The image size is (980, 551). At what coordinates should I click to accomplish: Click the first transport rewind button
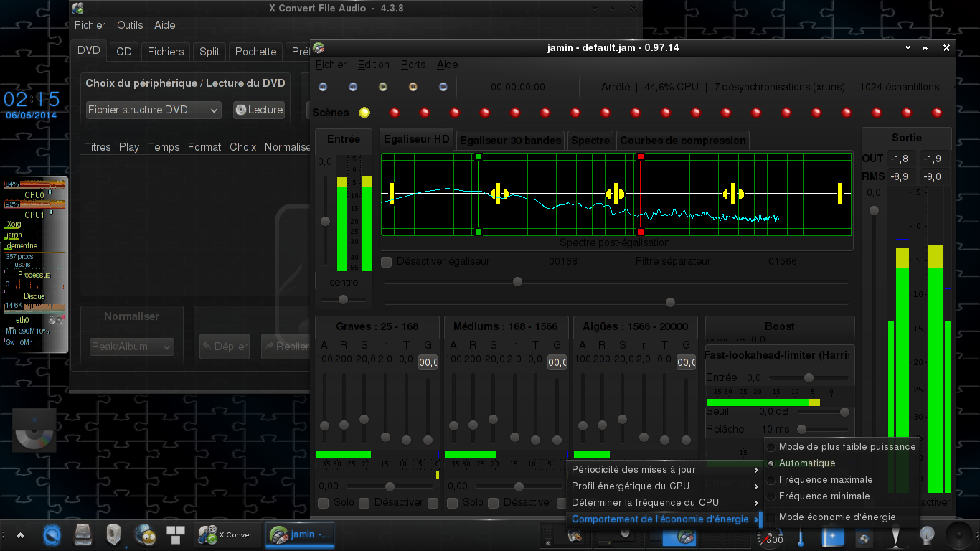click(x=323, y=87)
